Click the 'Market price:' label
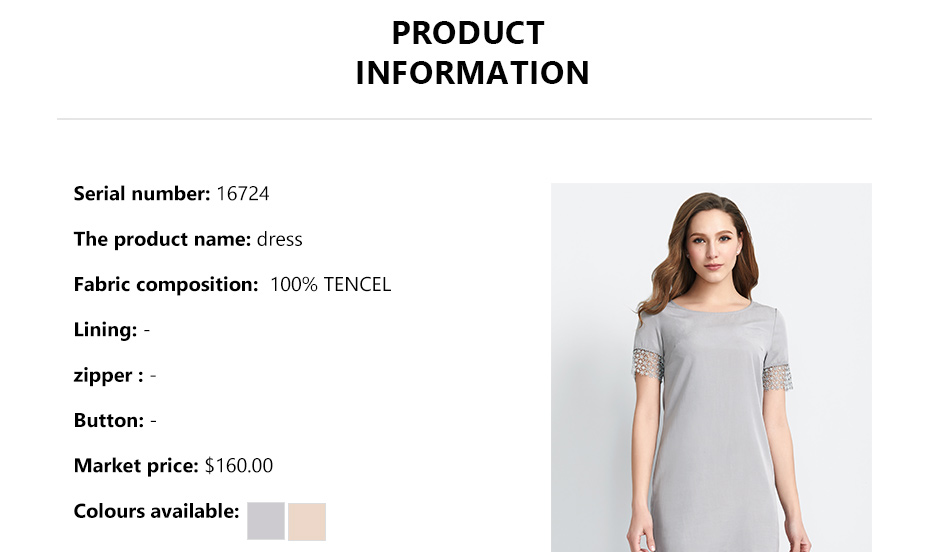 136,466
